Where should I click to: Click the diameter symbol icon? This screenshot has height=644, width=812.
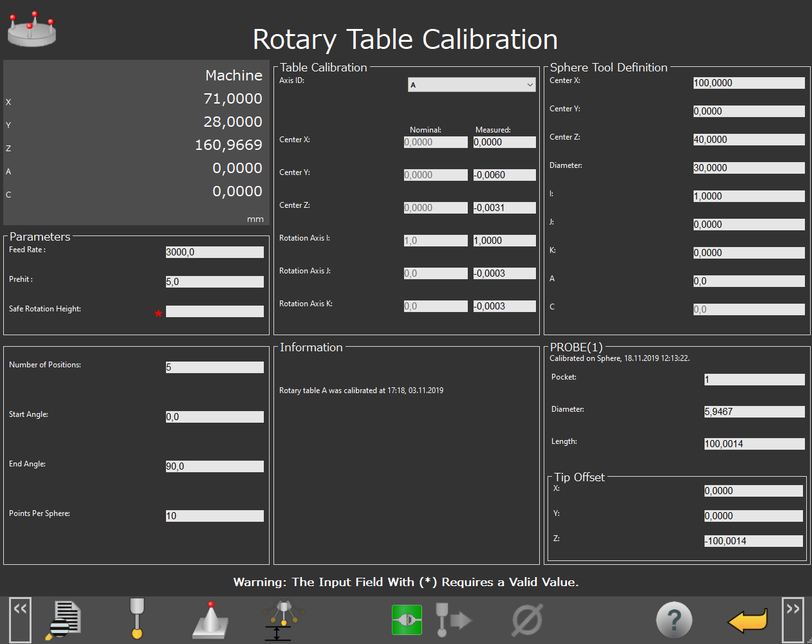[527, 620]
